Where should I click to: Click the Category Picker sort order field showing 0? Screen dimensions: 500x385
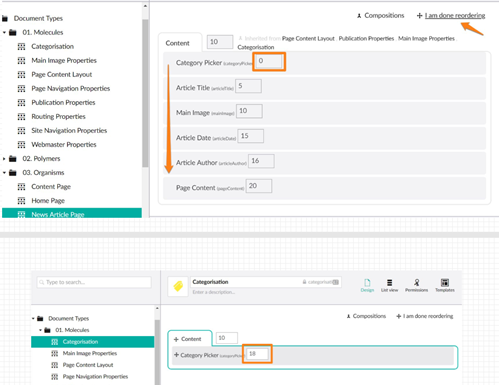[269, 61]
